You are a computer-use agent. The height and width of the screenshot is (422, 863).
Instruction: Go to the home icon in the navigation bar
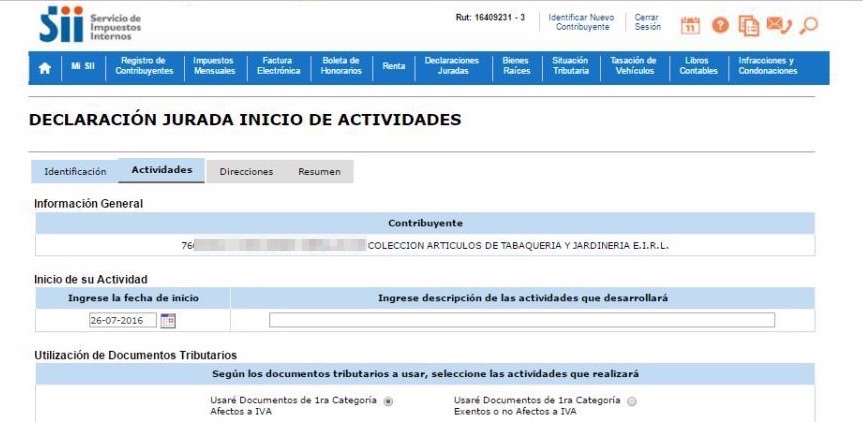coord(45,68)
